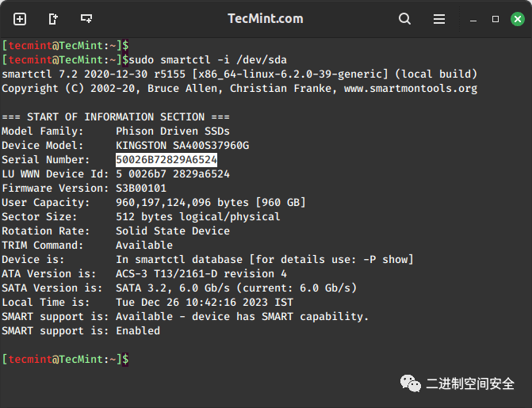
Task: Click 'Available - device has SMART capability.' text
Action: point(243,316)
